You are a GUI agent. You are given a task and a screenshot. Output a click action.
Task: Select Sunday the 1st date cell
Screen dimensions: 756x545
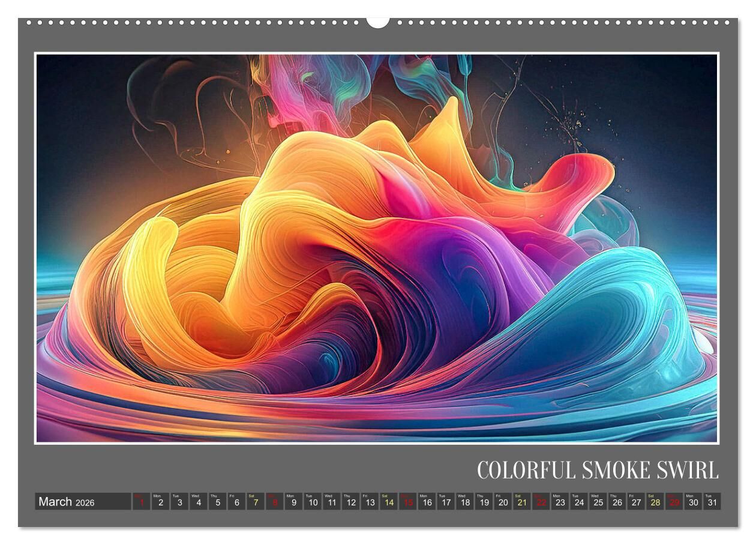point(141,502)
